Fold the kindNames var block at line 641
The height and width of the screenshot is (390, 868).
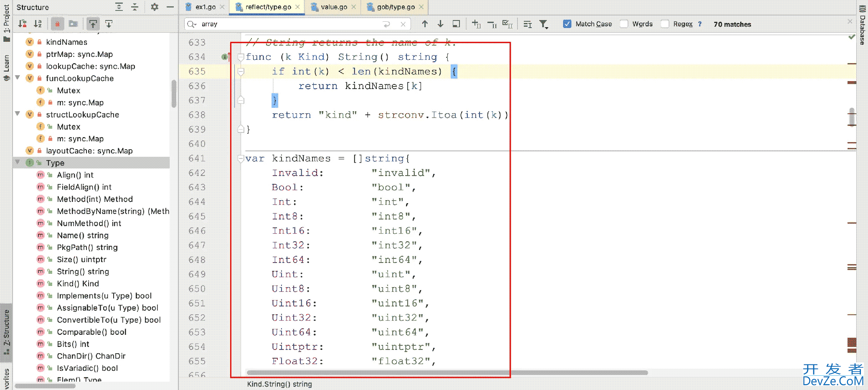click(241, 158)
